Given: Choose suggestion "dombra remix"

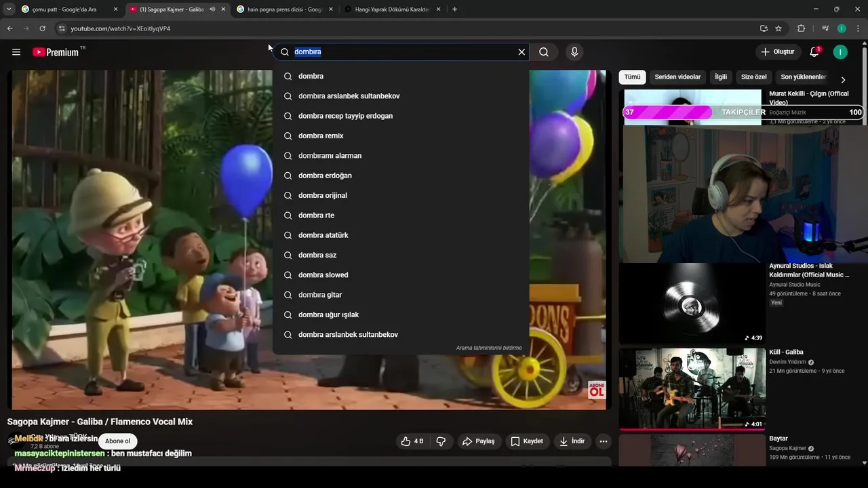Looking at the screenshot, I should click(401, 136).
